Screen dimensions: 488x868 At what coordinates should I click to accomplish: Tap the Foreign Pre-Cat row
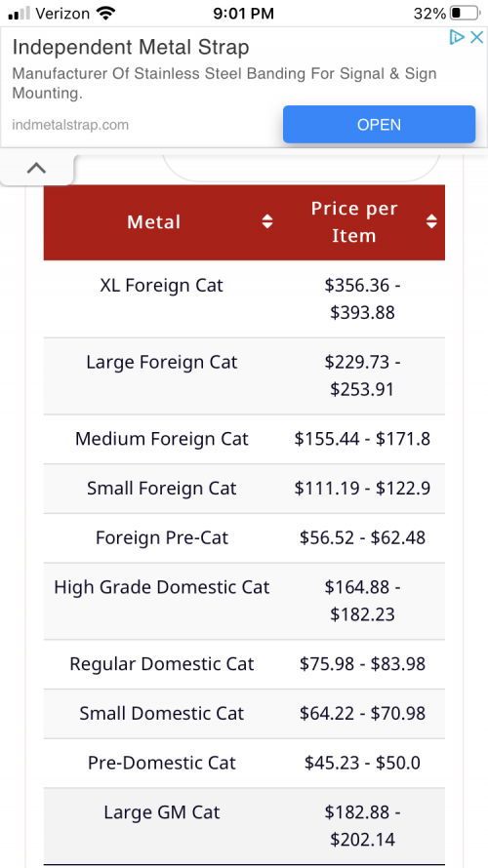click(x=244, y=538)
